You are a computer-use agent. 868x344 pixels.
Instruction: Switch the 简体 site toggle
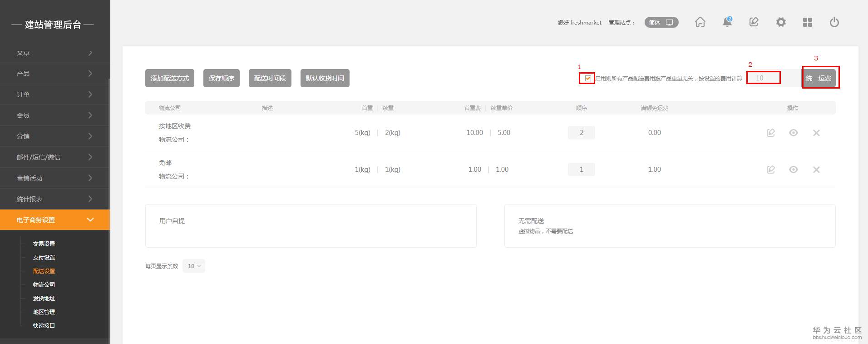click(x=661, y=22)
